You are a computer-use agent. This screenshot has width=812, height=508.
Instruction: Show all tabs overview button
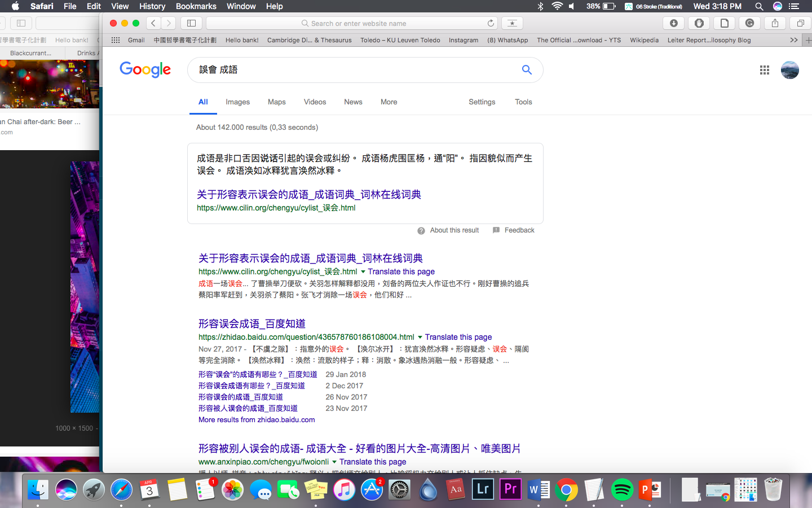pos(800,23)
